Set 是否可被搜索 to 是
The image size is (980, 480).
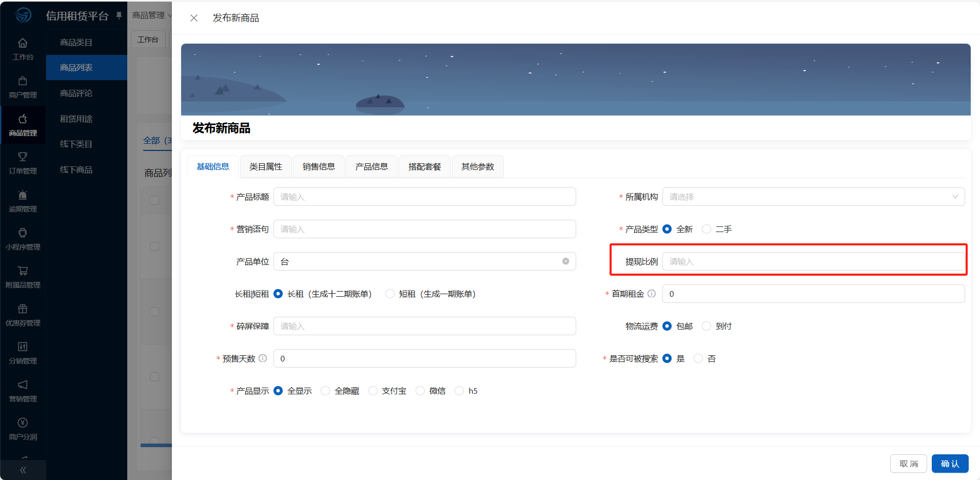coord(667,358)
